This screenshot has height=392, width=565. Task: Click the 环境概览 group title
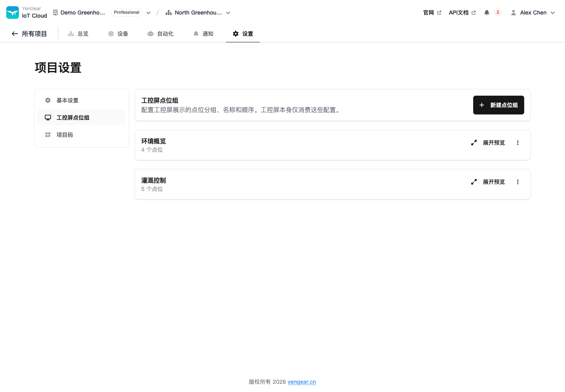153,141
